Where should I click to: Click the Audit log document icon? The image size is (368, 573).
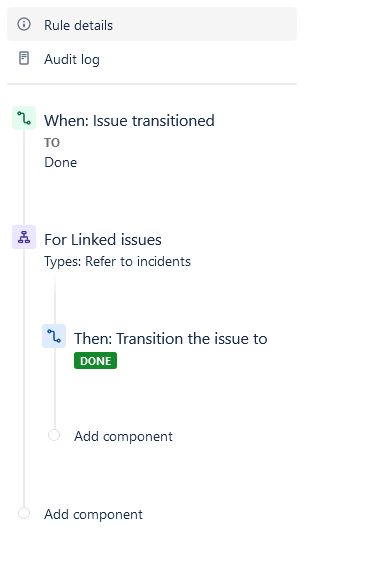(24, 58)
